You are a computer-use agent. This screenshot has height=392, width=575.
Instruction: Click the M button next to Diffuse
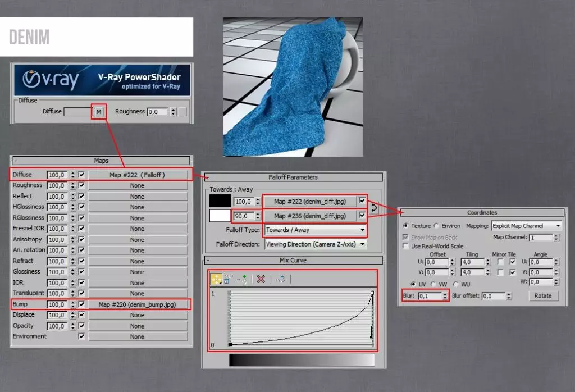(99, 111)
